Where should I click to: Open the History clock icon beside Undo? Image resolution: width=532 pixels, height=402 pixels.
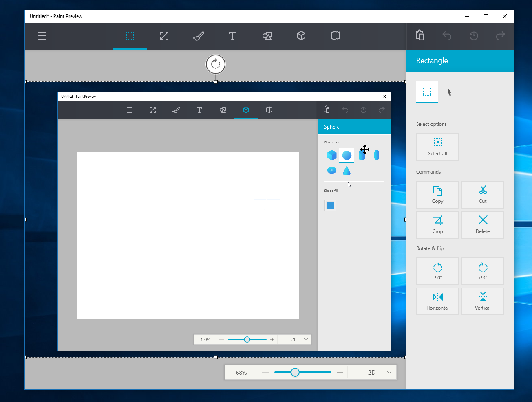(x=474, y=36)
